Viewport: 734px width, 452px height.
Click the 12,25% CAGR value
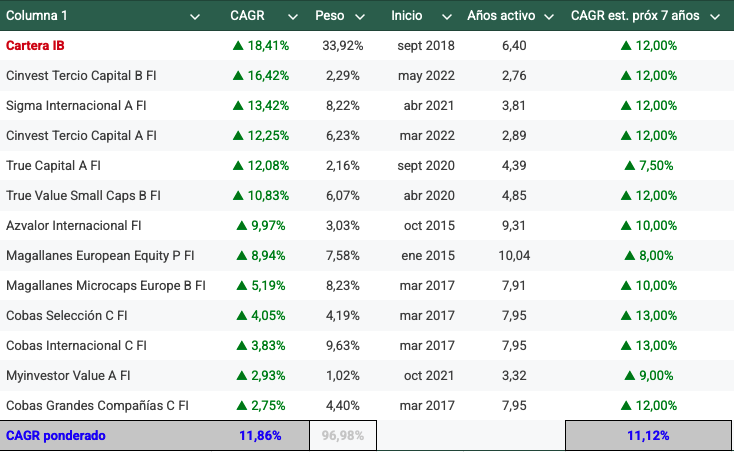coord(261,135)
